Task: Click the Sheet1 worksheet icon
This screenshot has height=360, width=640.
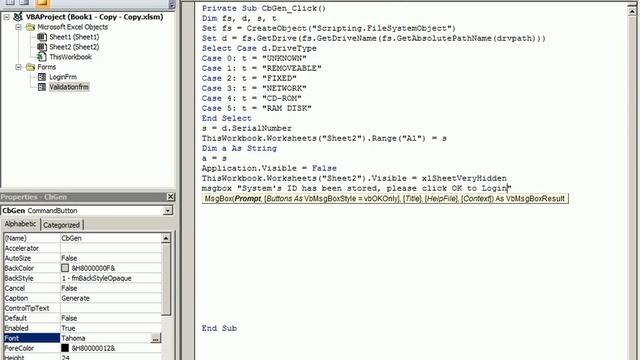Action: point(42,37)
